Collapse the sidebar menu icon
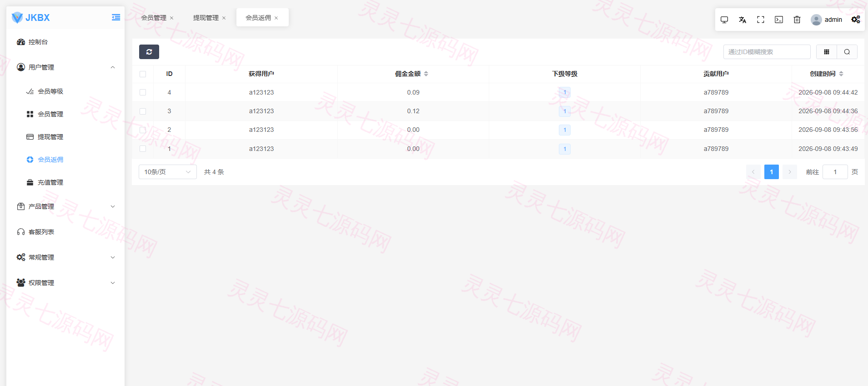 pos(116,17)
